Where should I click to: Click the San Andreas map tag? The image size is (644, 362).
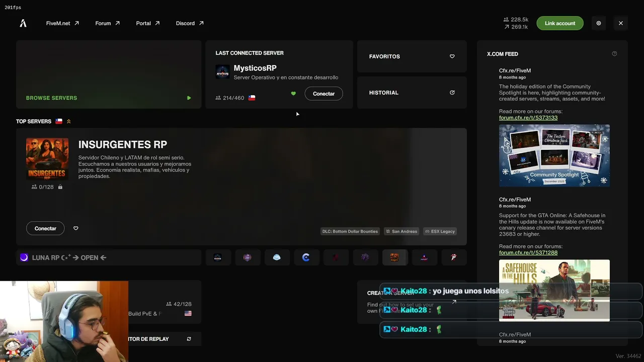[x=401, y=231]
